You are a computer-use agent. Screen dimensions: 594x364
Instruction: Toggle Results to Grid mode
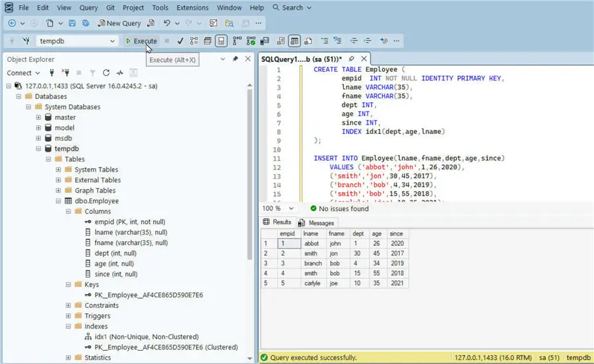click(294, 41)
